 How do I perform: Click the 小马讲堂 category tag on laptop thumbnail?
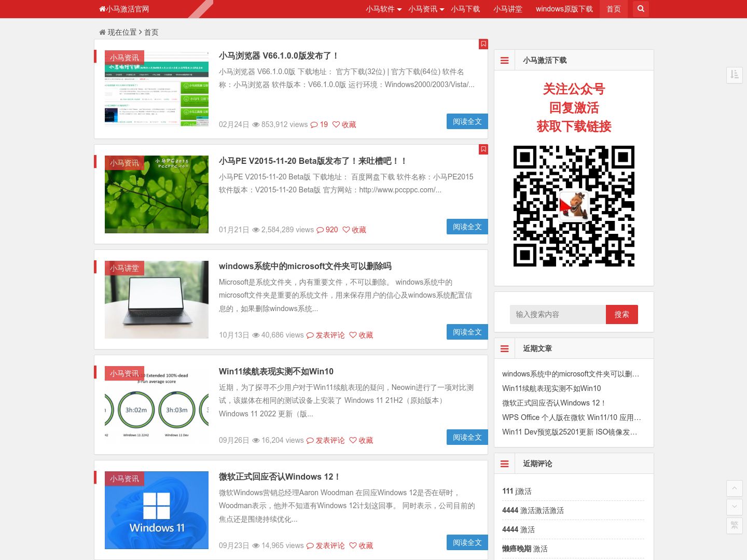pyautogui.click(x=125, y=268)
